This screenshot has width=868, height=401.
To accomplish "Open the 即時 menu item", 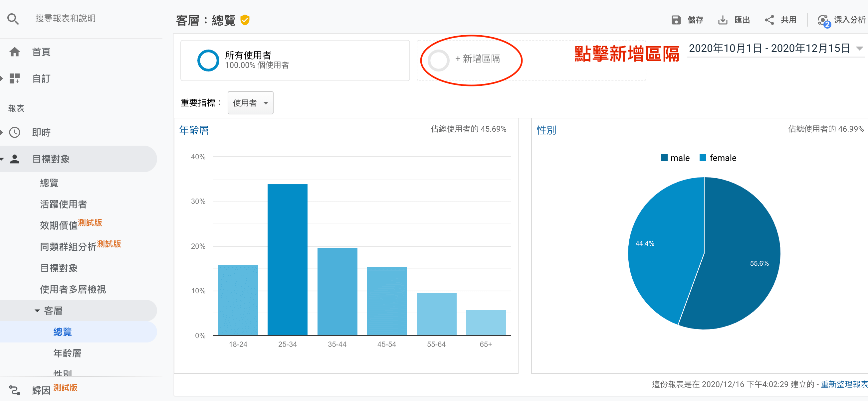I will point(41,132).
